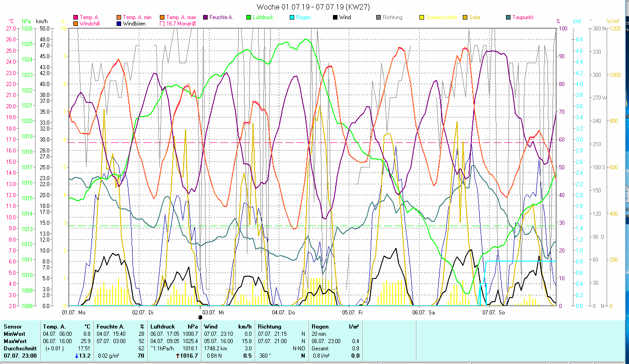
Task: Click the average temperature value '17.51'
Action: (84, 349)
